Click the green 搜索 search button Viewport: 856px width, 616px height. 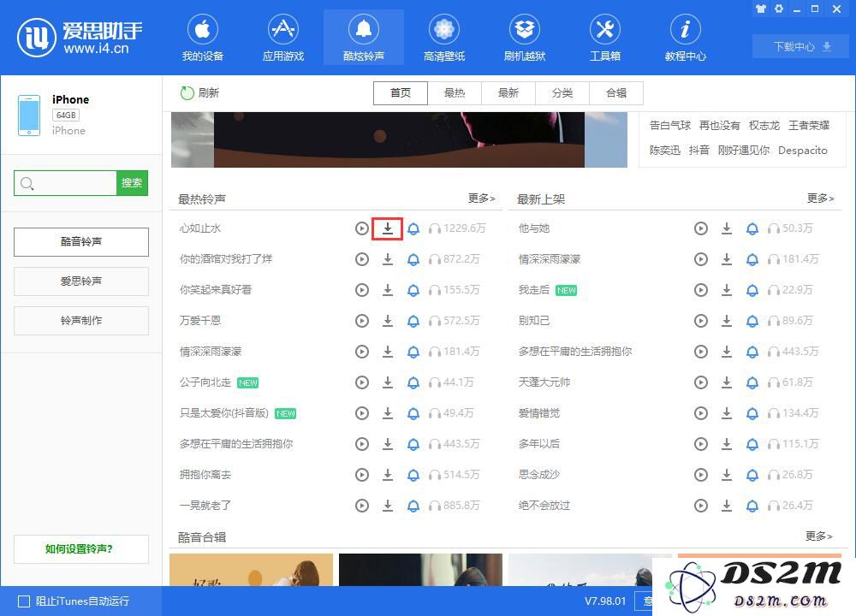click(132, 183)
